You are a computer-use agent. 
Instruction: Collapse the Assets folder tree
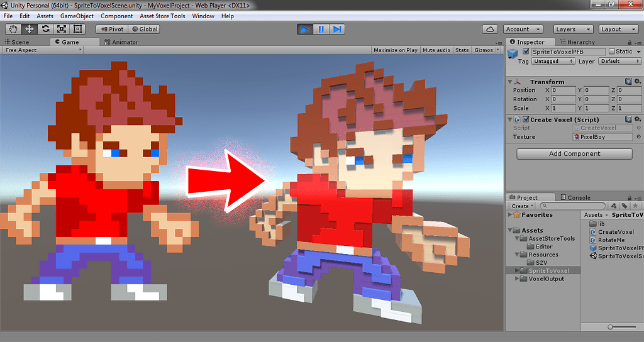coord(510,230)
